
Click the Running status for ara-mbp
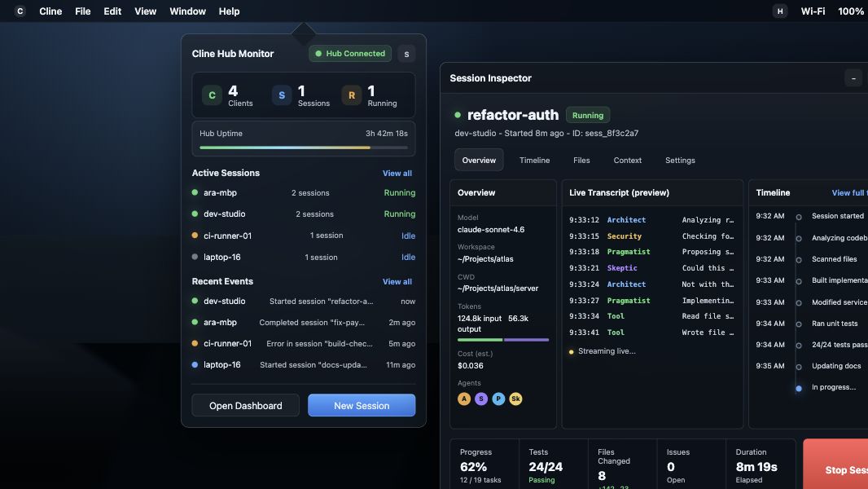(x=400, y=192)
